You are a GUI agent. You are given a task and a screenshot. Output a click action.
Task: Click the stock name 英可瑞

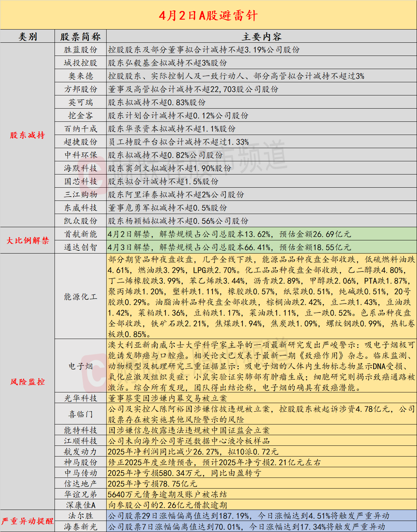point(81,103)
